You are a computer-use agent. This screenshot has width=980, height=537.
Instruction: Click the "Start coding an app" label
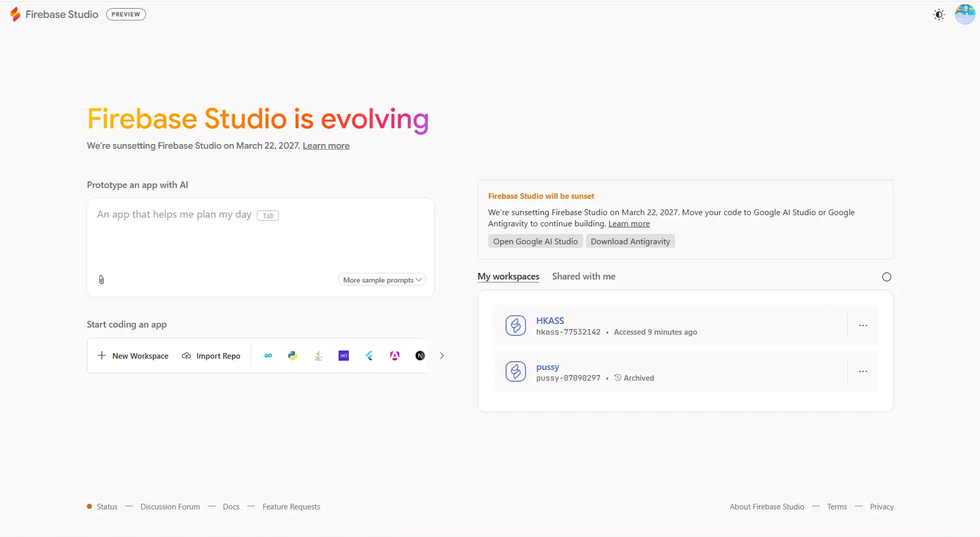coord(127,324)
